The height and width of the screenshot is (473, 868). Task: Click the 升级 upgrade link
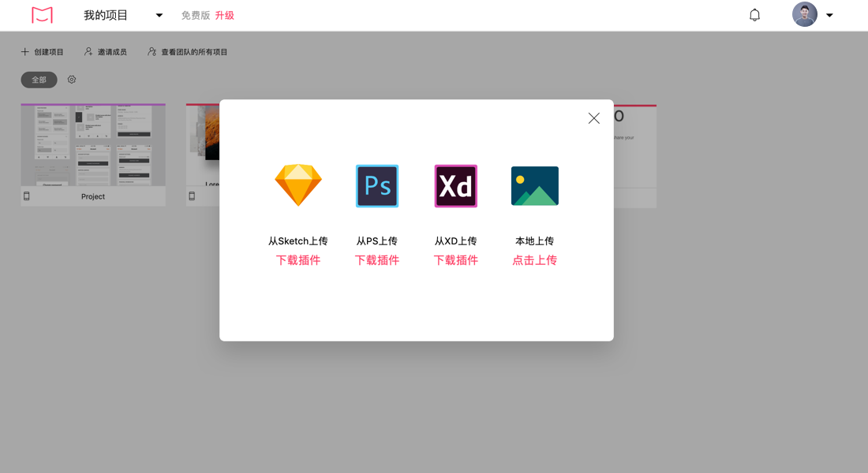click(x=225, y=16)
